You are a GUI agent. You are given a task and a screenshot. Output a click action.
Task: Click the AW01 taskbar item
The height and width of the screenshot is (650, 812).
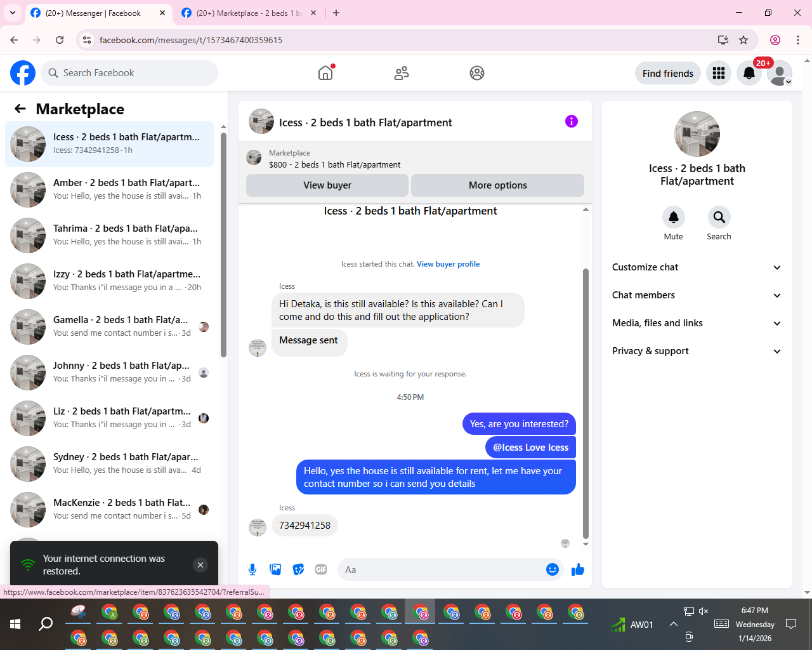coord(632,625)
